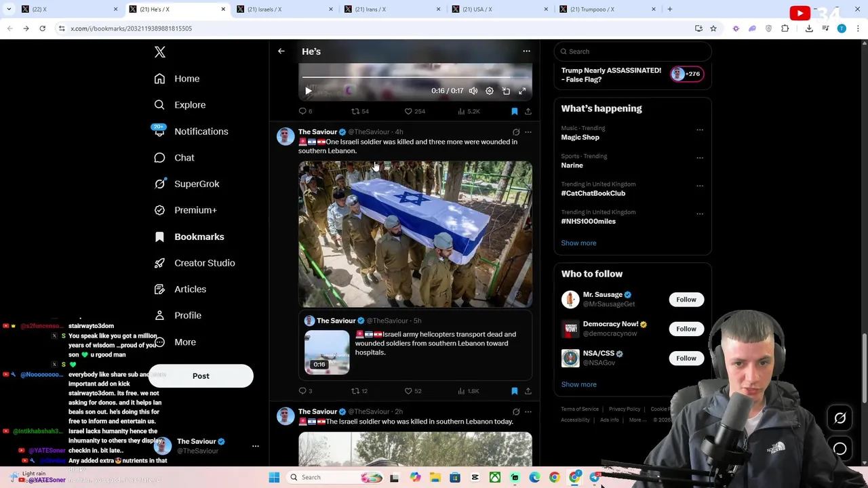Open the Windows Start menu

(274, 478)
